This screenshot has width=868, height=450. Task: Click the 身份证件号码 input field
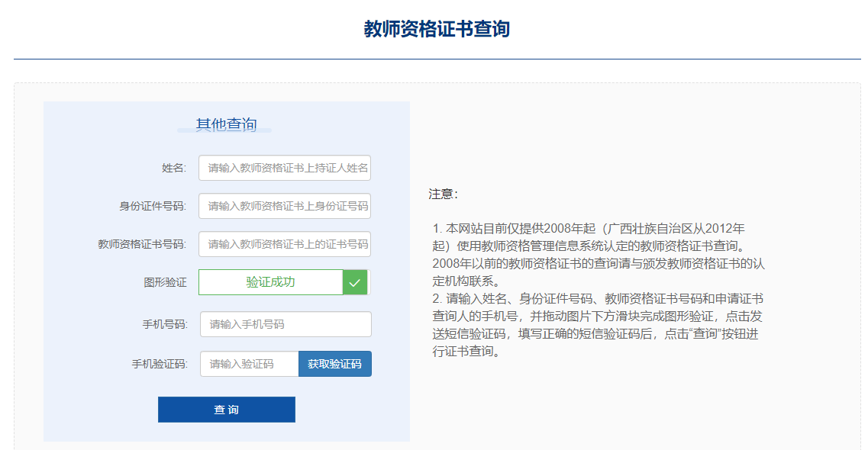pyautogui.click(x=285, y=206)
